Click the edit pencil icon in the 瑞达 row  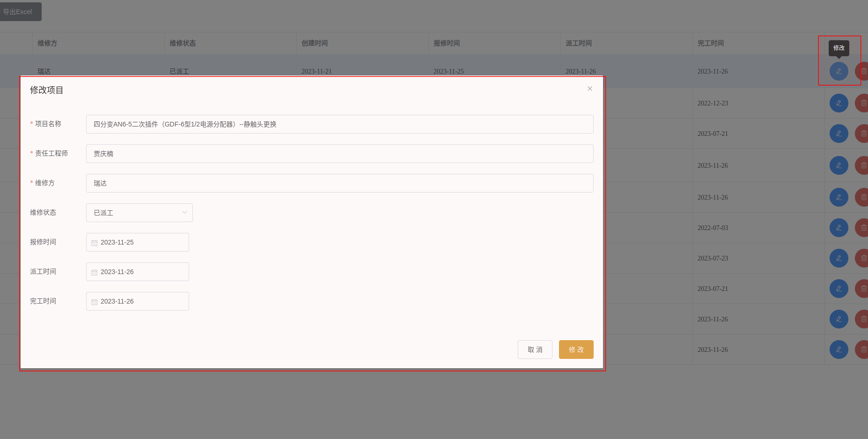(839, 71)
